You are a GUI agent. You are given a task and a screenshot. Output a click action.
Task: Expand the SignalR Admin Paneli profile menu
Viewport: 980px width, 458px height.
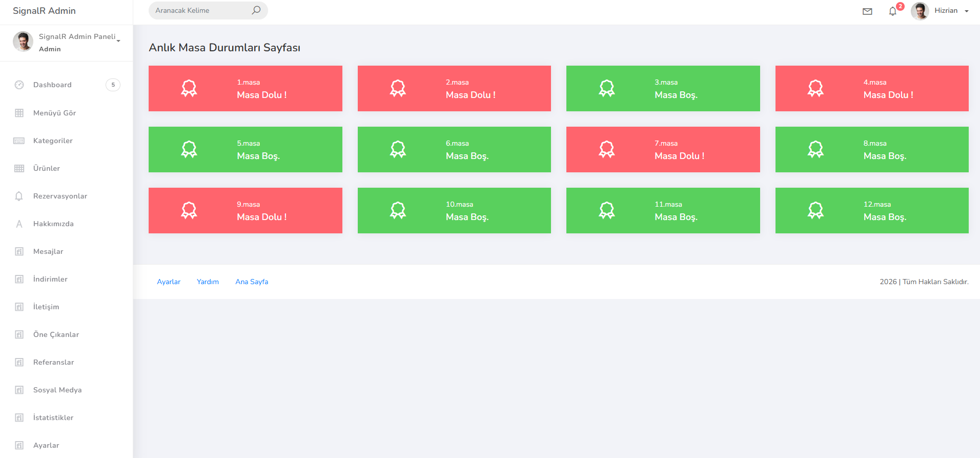click(79, 37)
